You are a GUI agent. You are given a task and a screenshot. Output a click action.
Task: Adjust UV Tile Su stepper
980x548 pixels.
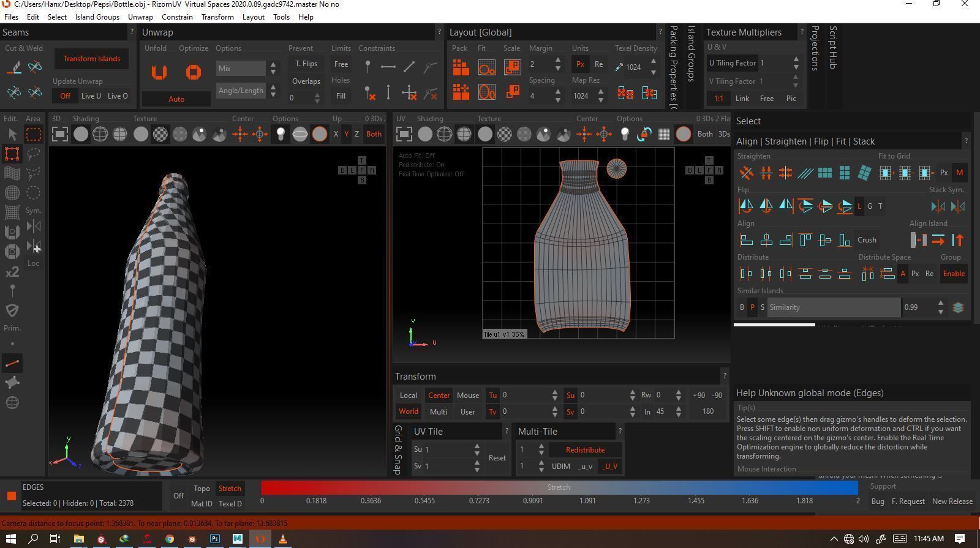coord(477,449)
